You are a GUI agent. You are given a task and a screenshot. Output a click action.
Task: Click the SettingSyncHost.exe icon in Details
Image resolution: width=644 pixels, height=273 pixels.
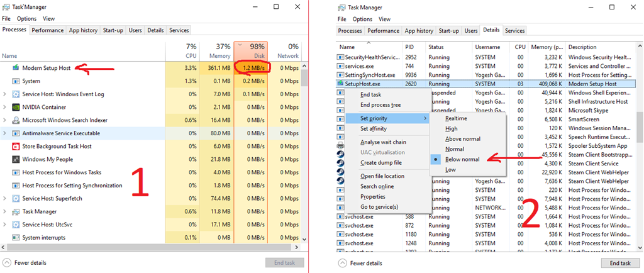tap(340, 75)
